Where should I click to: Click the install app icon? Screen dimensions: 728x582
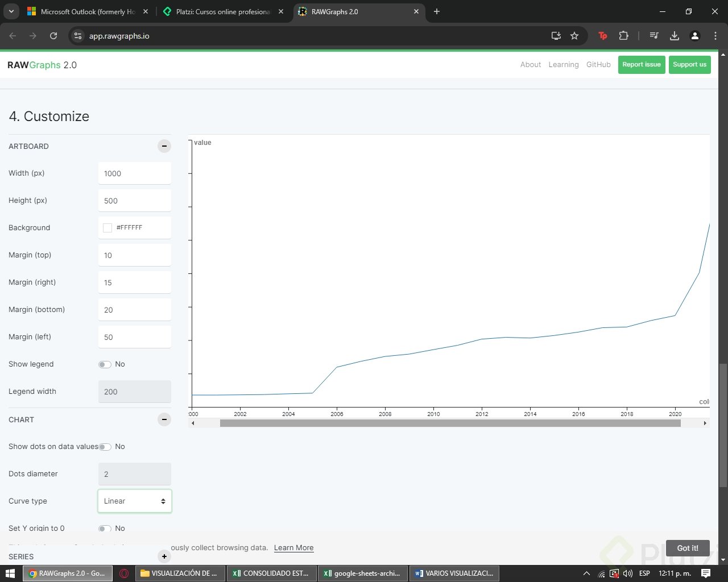pos(556,36)
